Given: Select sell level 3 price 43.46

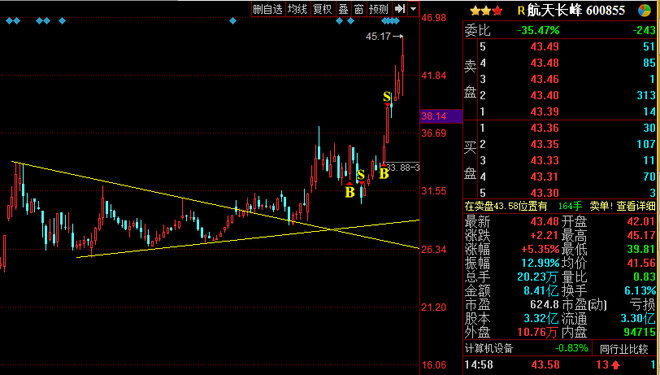Looking at the screenshot, I should coord(545,79).
